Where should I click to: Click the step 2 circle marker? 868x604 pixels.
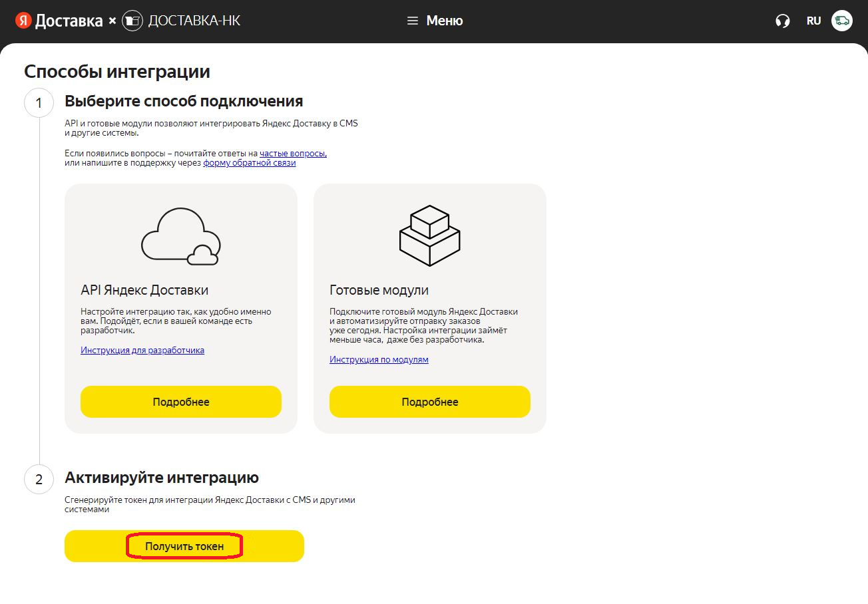(39, 480)
